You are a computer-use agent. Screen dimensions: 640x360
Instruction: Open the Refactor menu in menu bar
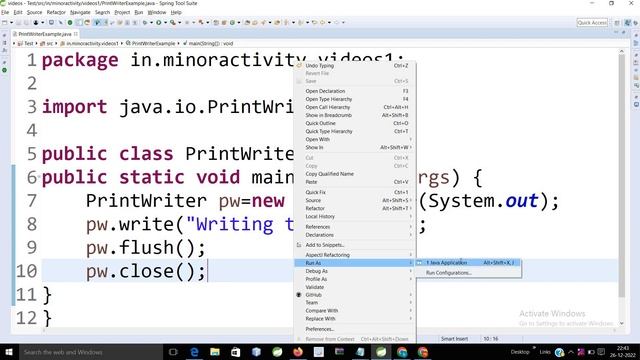(x=56, y=12)
